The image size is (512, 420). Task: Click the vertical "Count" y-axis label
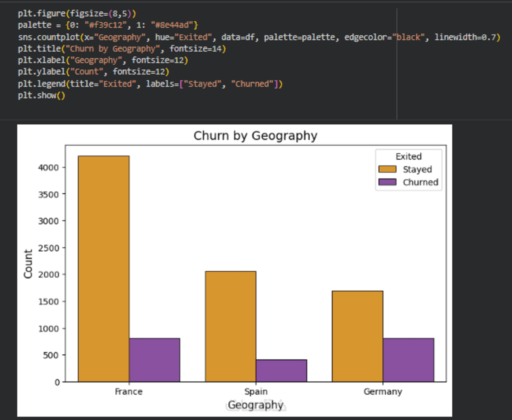click(28, 264)
